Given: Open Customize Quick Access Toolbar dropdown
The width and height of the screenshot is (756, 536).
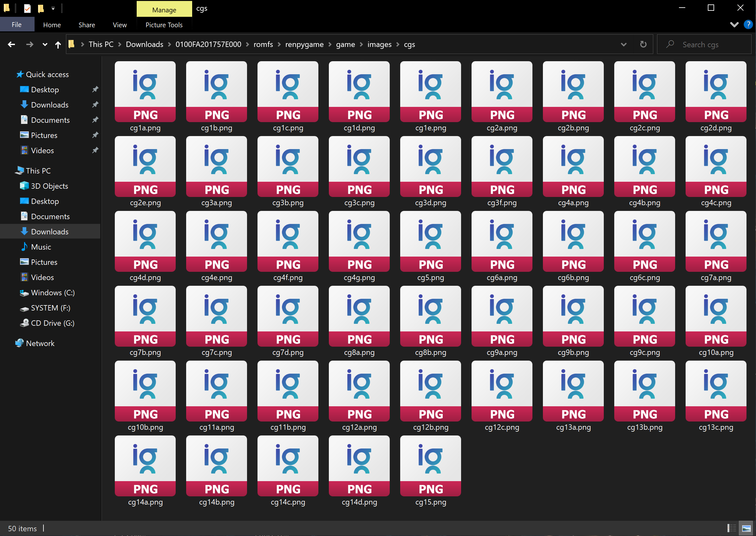Looking at the screenshot, I should pos(53,8).
